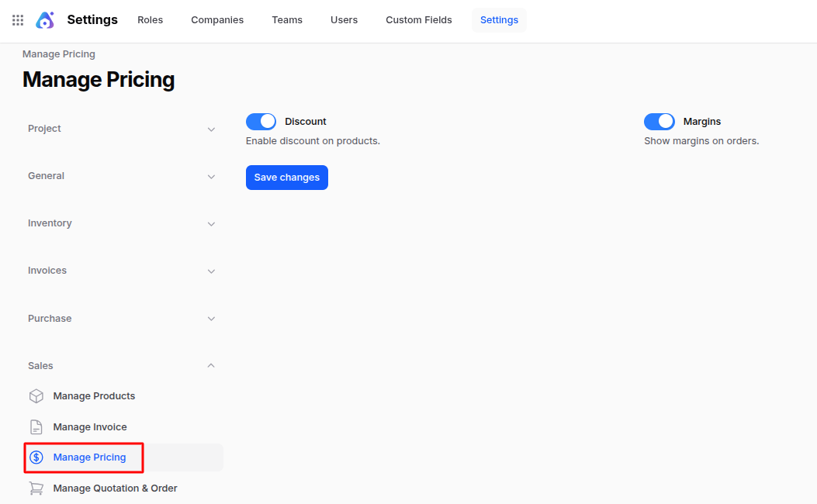
Task: Click the app logo in the top bar
Action: click(x=45, y=20)
